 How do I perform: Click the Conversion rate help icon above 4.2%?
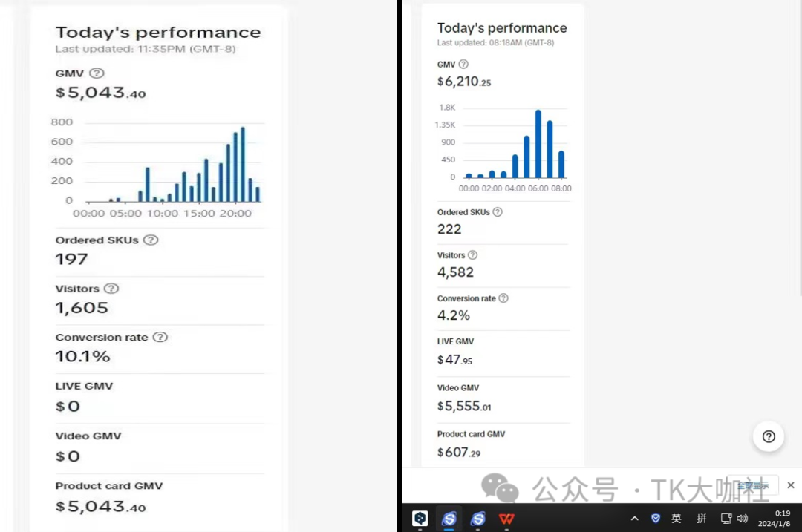pos(503,298)
